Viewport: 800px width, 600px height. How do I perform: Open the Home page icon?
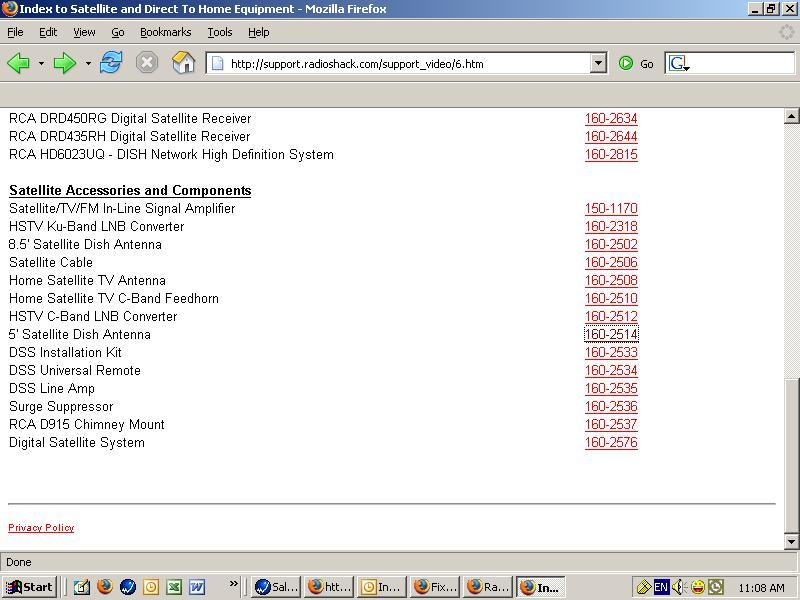(184, 63)
